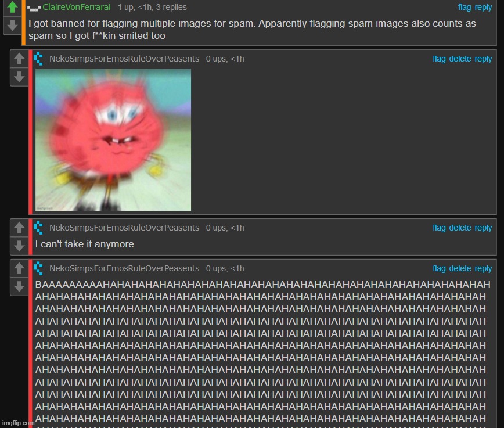Delete the "I can't take it anymore" comment

(460, 228)
